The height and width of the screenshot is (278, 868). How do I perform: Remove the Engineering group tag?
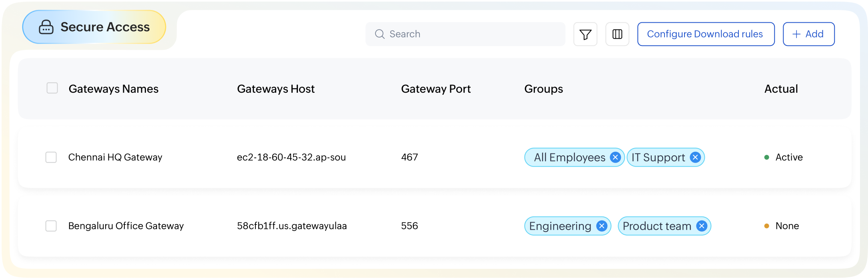point(602,226)
